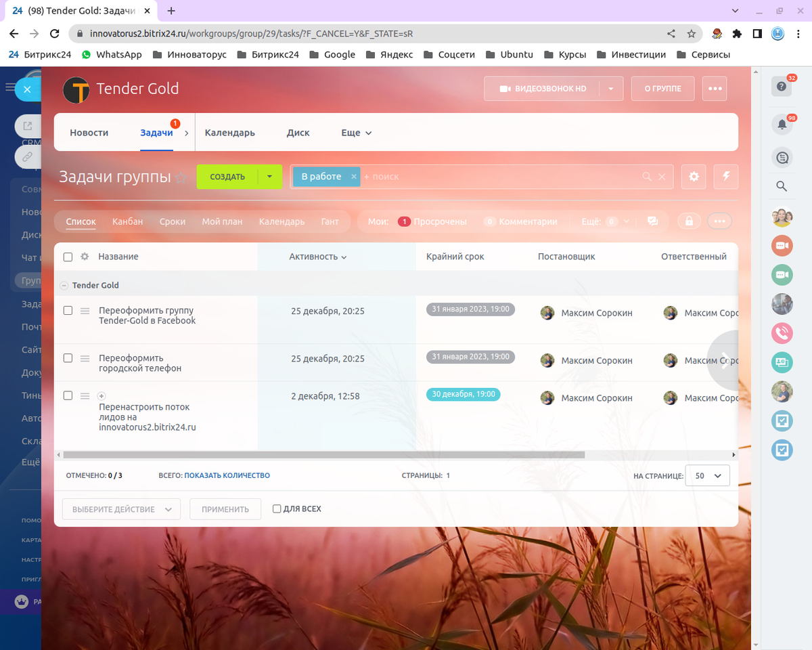Open chat search bubble icon in sidebar
Viewport: 812px width, 650px height.
point(782,158)
